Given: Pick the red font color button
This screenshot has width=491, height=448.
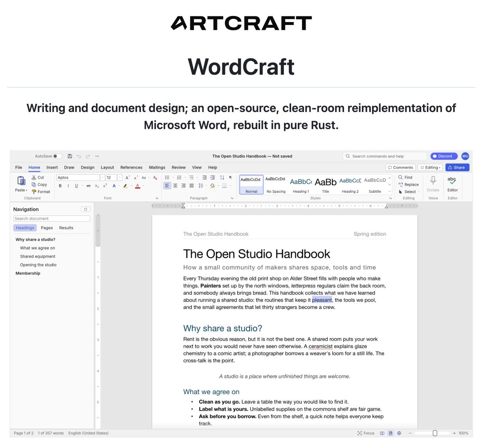Looking at the screenshot, I should point(137,186).
